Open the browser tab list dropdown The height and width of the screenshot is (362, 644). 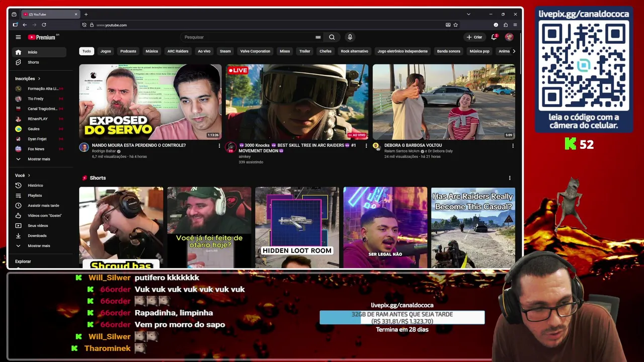click(468, 14)
